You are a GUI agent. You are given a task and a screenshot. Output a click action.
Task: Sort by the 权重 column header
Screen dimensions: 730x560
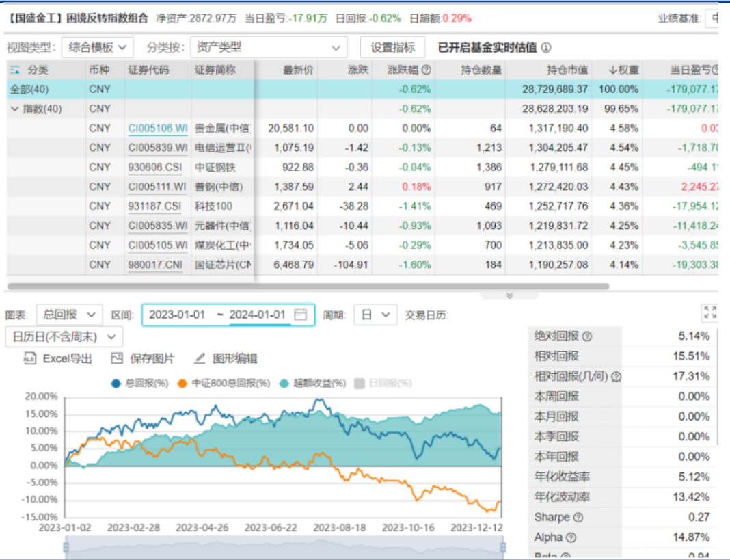tap(623, 70)
